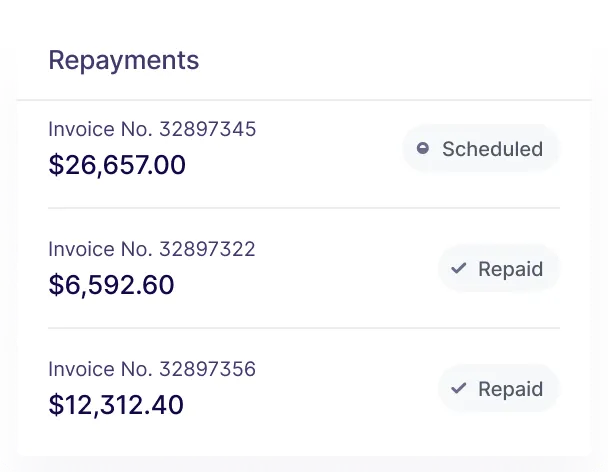Screen dimensions: 608x472
Task: Click the checkmark icon for invoice 32897356
Action: click(459, 389)
